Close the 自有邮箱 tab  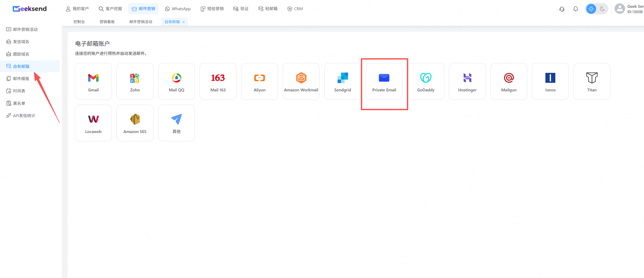click(x=184, y=22)
